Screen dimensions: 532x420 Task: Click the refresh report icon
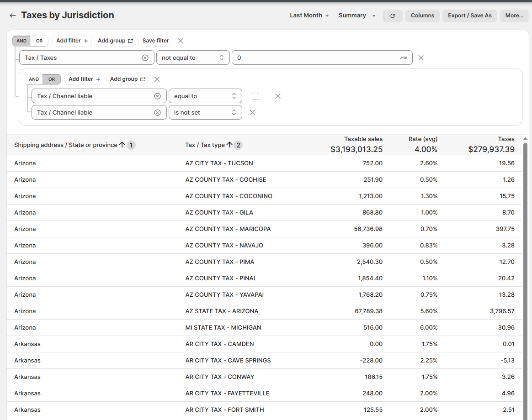tap(392, 16)
